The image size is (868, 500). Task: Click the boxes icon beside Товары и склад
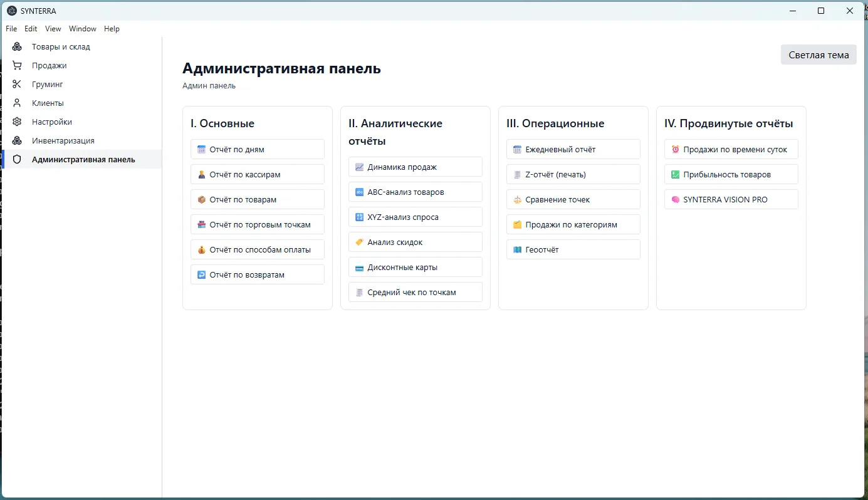click(x=17, y=46)
